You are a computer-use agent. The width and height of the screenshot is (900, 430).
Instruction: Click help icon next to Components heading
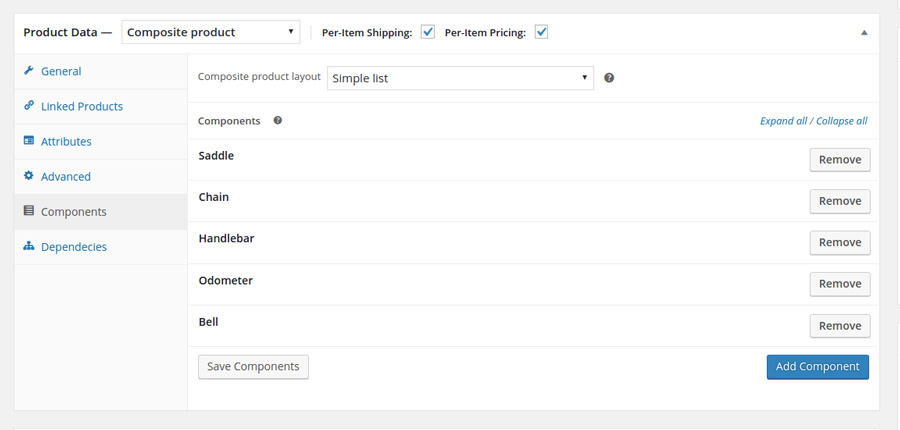278,121
